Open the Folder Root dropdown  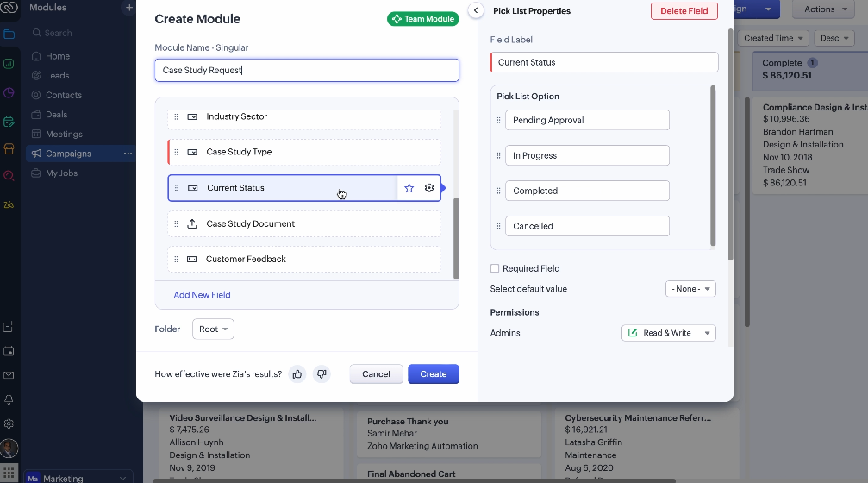click(213, 329)
